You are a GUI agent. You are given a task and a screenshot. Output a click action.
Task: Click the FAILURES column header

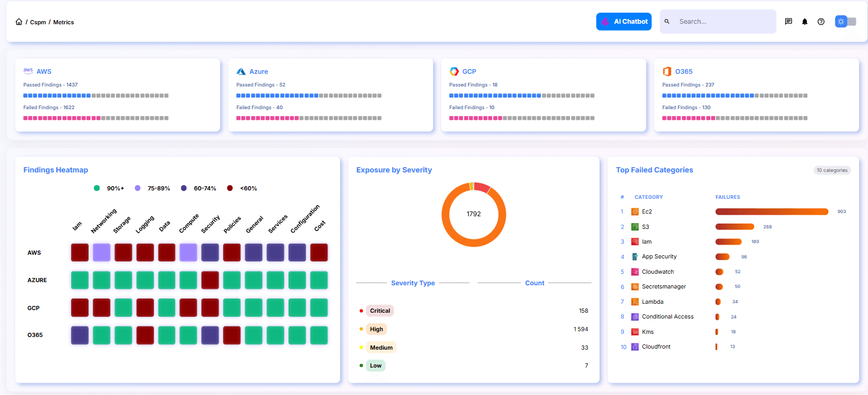(x=728, y=197)
